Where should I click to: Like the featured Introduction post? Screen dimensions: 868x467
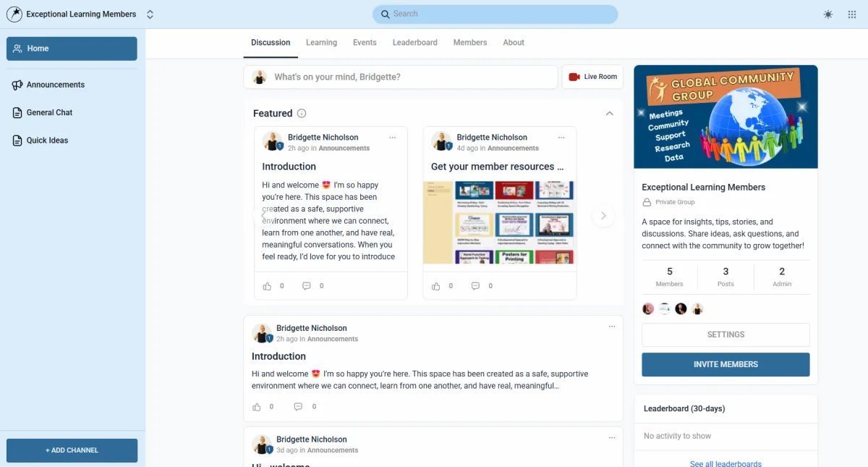tap(267, 286)
